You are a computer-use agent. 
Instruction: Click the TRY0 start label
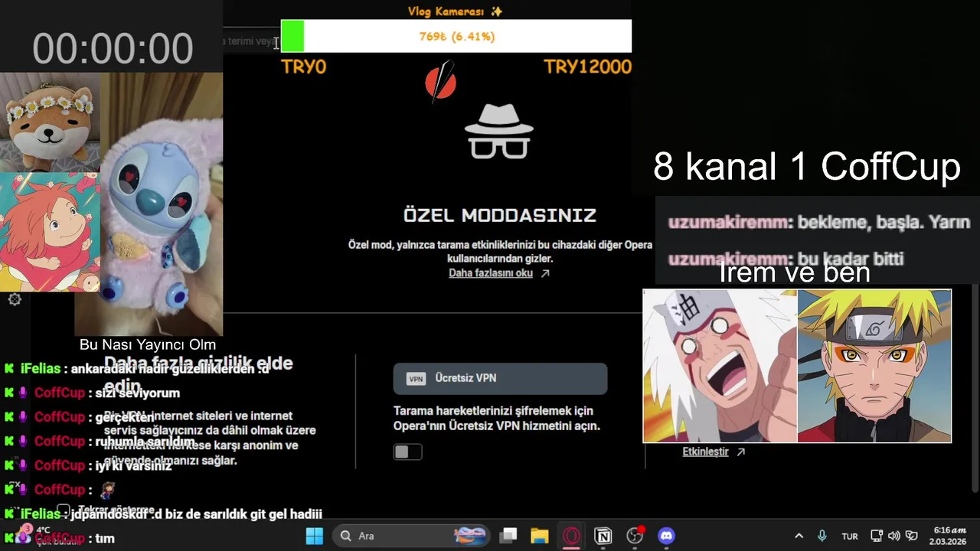(304, 67)
